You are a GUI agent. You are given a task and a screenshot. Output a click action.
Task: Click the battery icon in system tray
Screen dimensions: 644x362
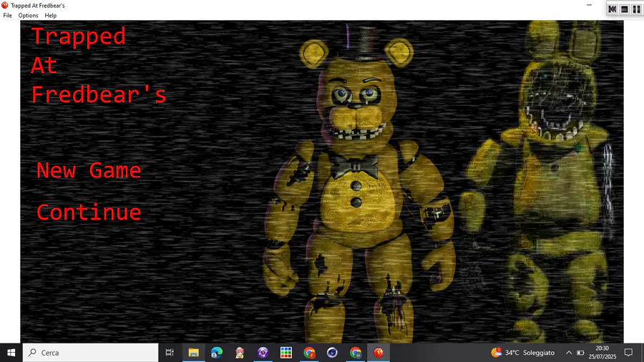click(580, 353)
